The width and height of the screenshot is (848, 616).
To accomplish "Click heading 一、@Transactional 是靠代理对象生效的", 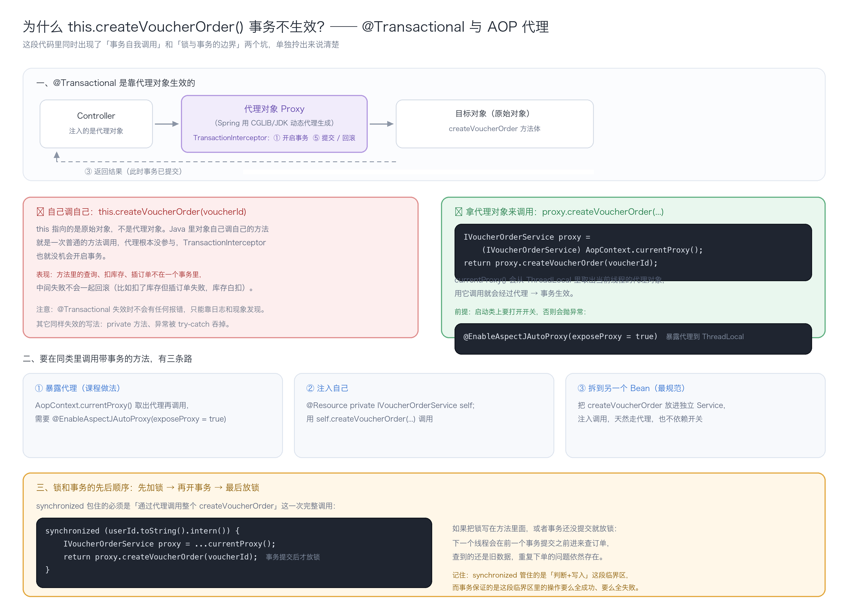I will [116, 83].
